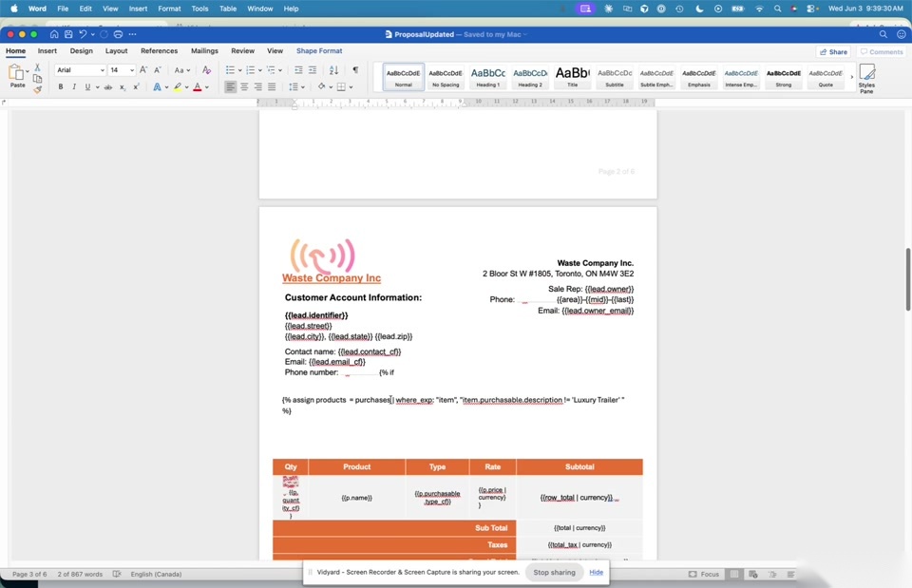Click the Focus button in status bar
The height and width of the screenshot is (588, 912).
(704, 574)
